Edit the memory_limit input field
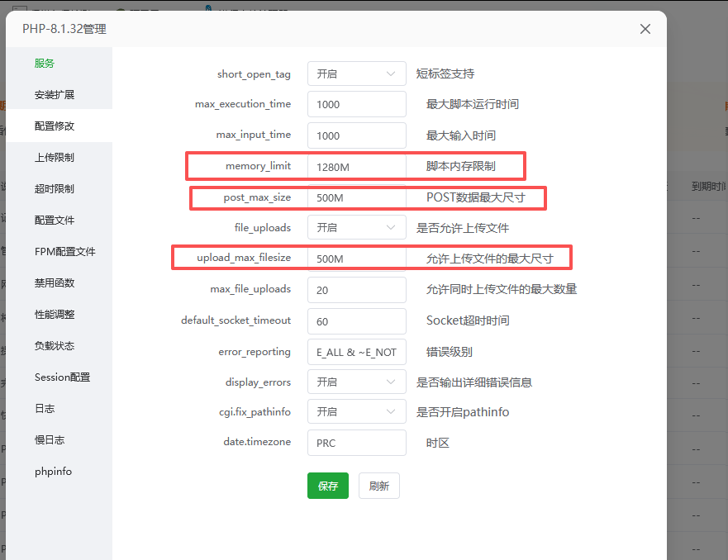Screen dimensions: 728x560 pos(356,166)
